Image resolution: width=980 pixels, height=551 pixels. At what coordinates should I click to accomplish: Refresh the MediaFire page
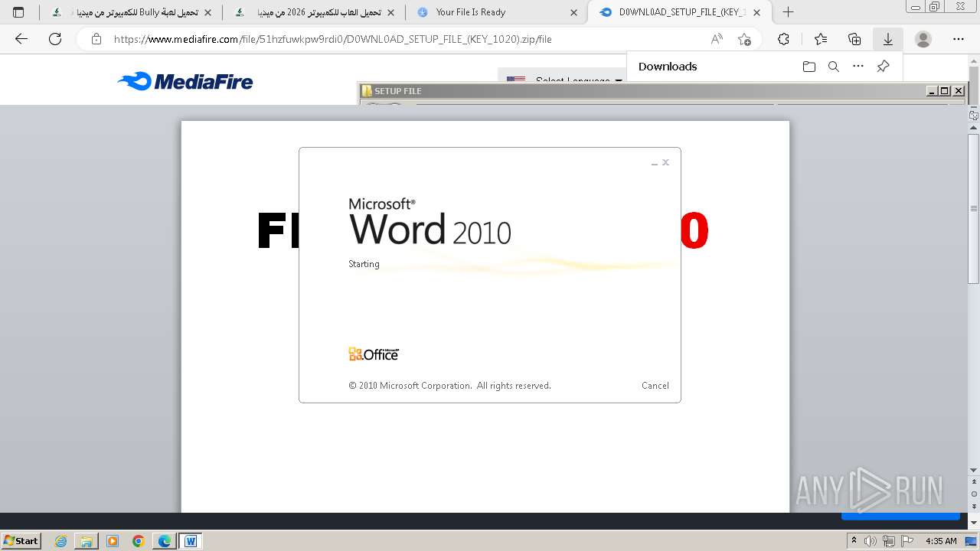pos(55,39)
